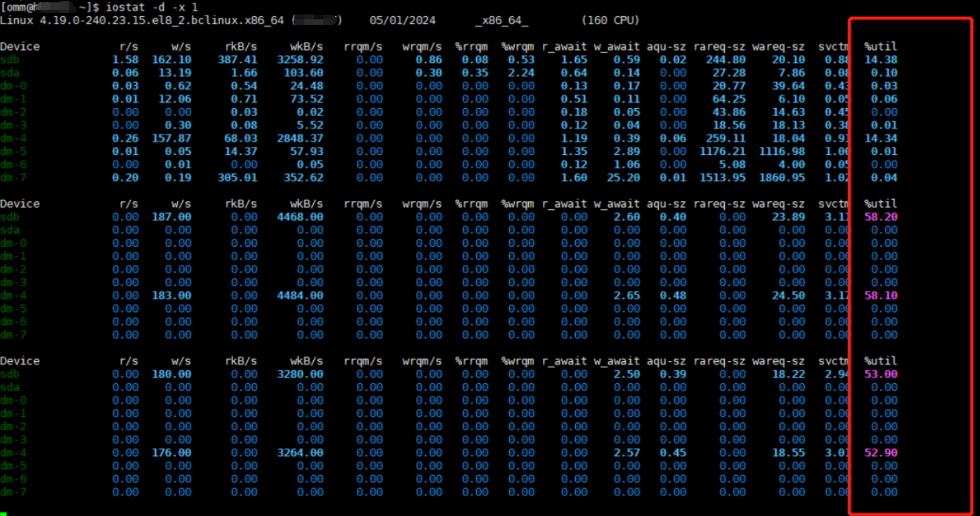Click the wkB/s value 3264.00

point(300,453)
